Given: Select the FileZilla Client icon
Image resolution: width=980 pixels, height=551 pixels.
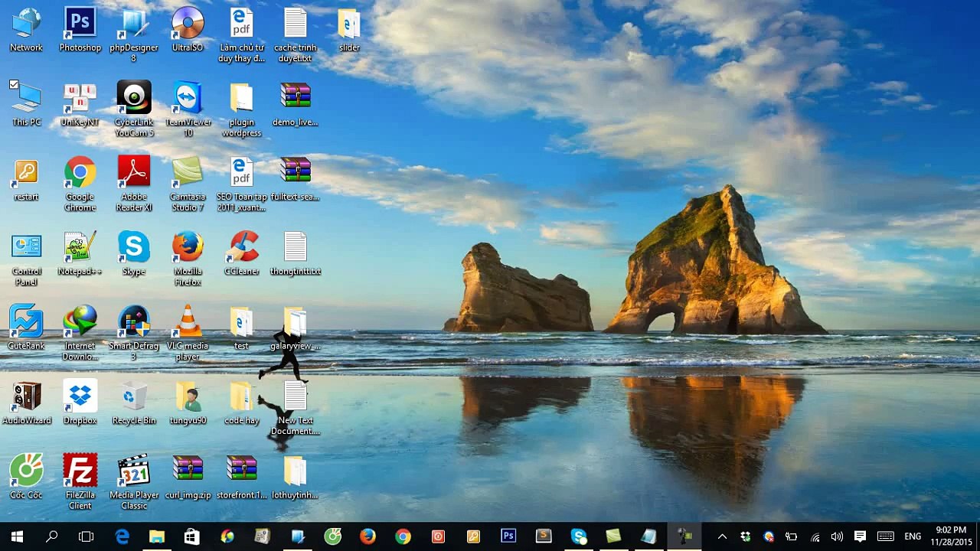Looking at the screenshot, I should pyautogui.click(x=80, y=482).
